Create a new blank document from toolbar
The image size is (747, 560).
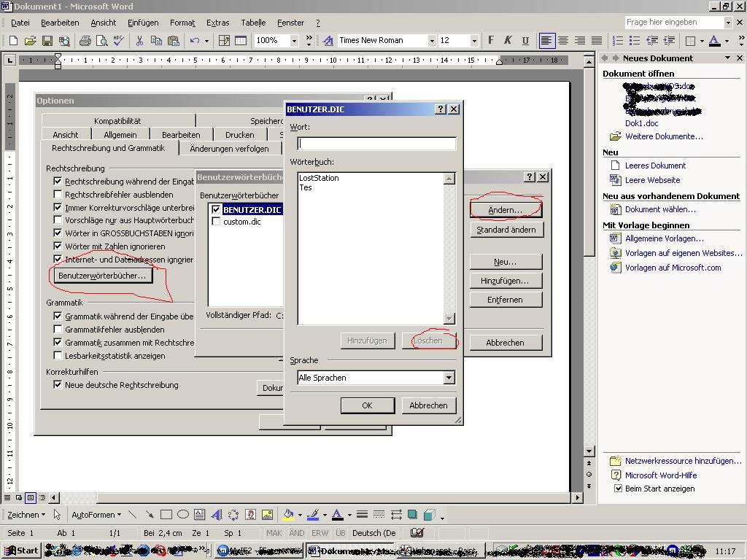pyautogui.click(x=13, y=41)
